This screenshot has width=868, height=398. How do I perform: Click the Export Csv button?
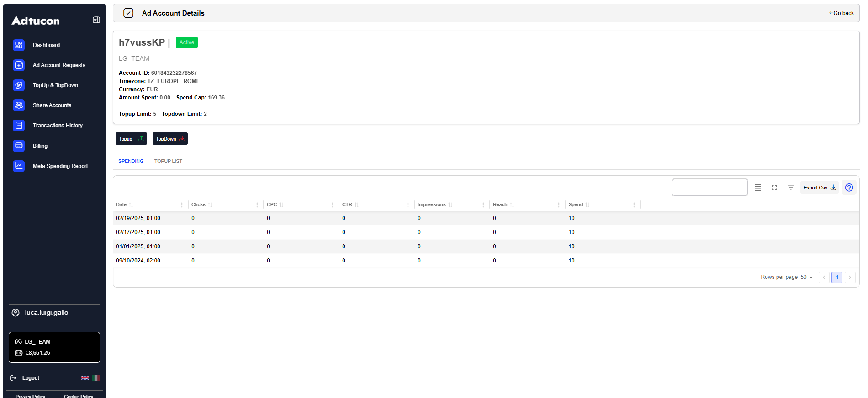click(x=820, y=188)
